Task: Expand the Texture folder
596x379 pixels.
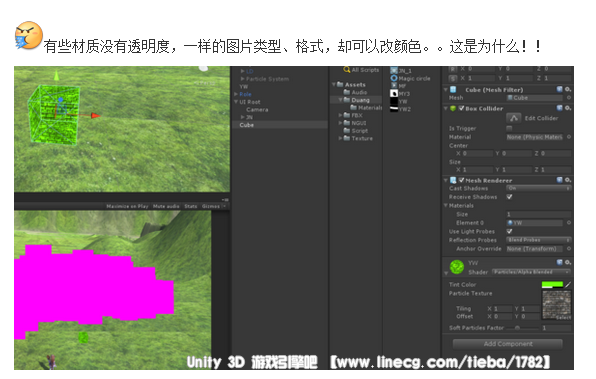Action: [x=340, y=138]
